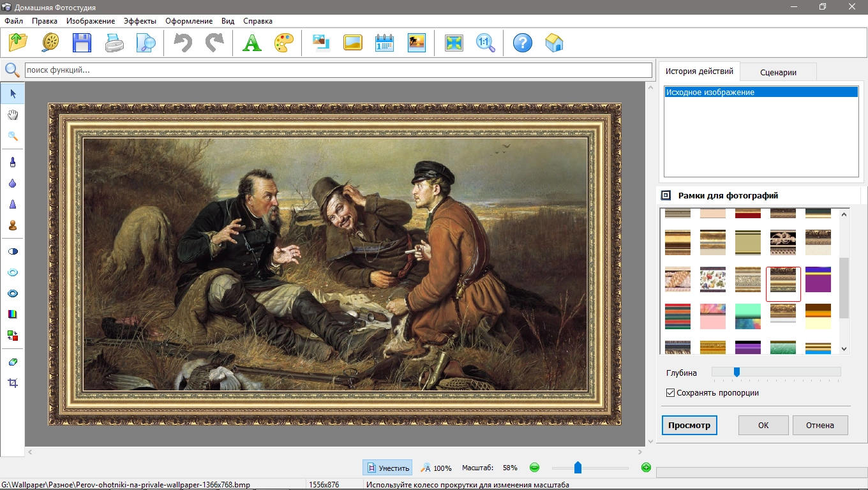Open the Оформление menu
Screen dimensions: 868x490
pos(189,21)
